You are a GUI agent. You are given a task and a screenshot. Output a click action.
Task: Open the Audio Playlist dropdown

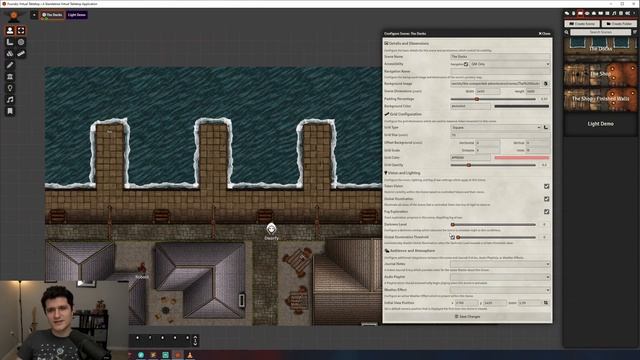500,277
